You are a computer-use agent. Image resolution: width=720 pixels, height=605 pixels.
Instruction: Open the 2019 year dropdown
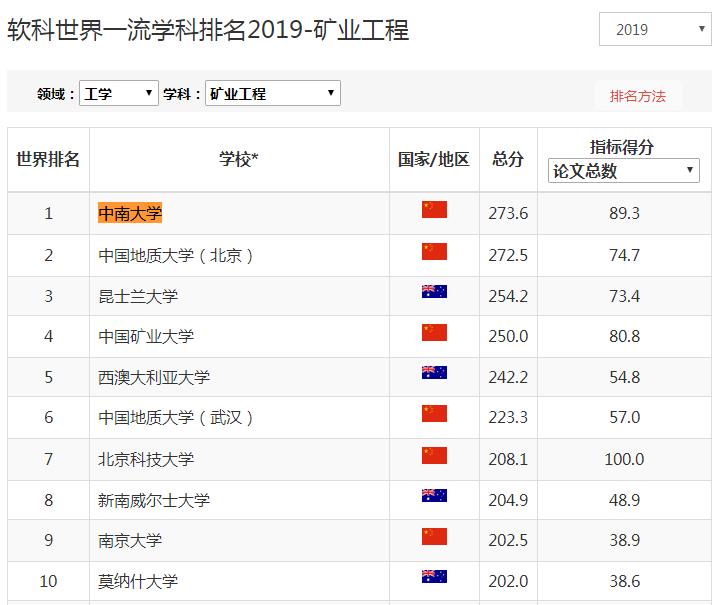click(655, 29)
